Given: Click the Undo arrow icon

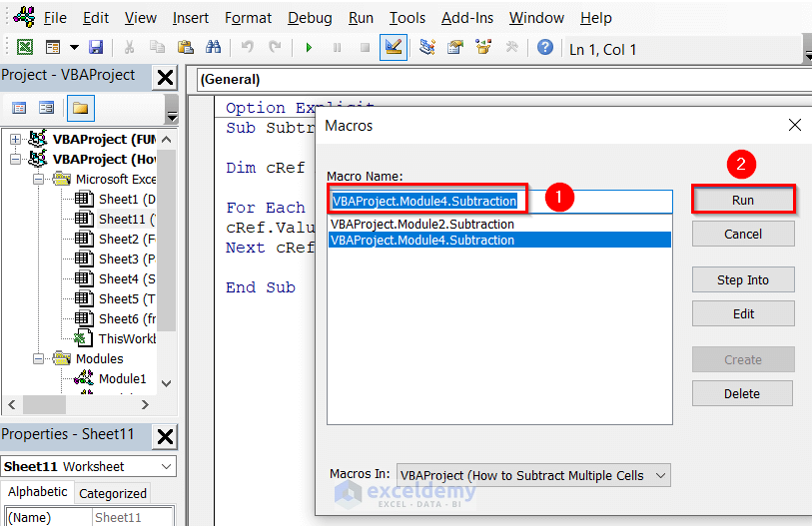Looking at the screenshot, I should 247,48.
